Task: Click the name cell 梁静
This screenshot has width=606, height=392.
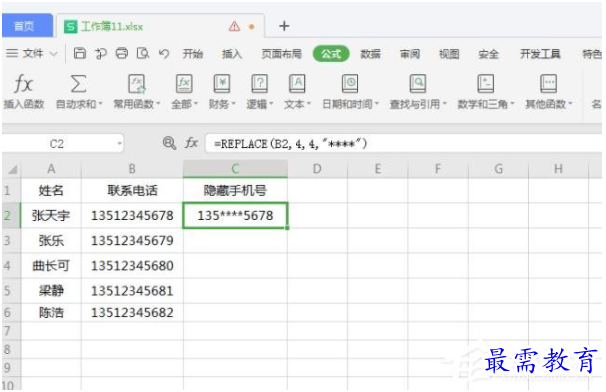Action: point(51,291)
